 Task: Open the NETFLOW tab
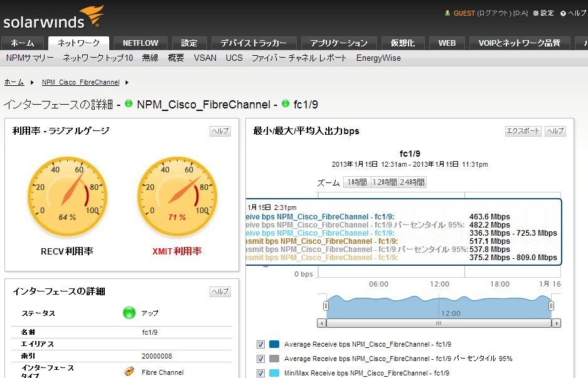(x=141, y=43)
